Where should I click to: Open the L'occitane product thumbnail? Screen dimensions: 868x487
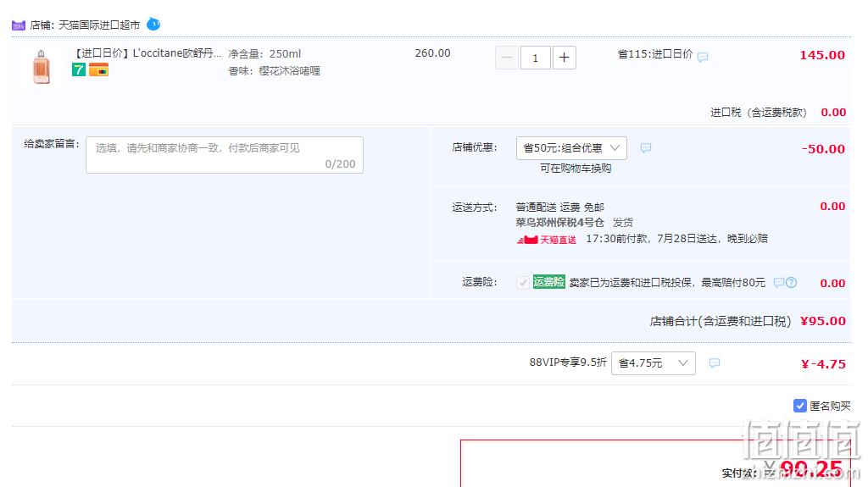point(42,67)
